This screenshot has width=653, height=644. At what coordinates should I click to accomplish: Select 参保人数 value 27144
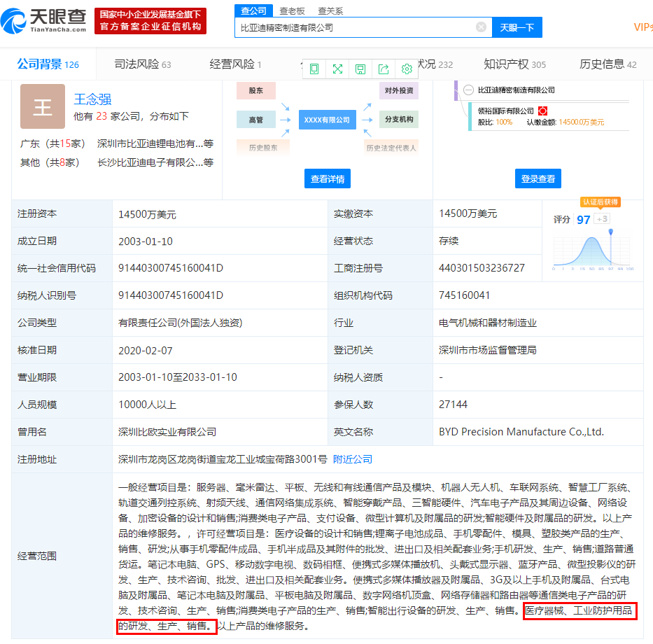click(x=453, y=405)
